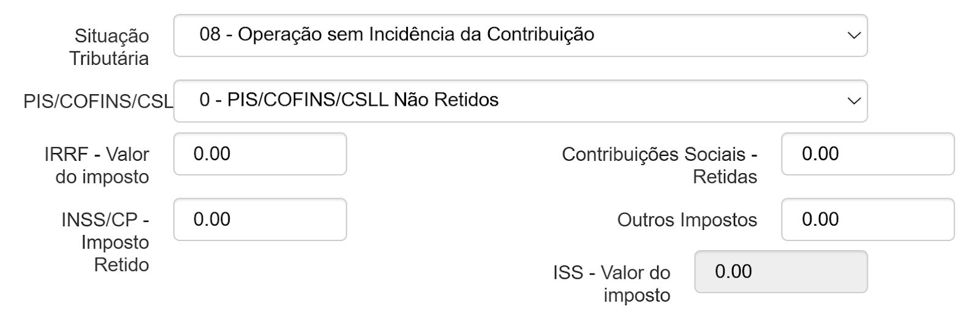Viewport: 980px width, 312px height.
Task: Place cursor on the IRRF 0.00 value
Action: pyautogui.click(x=212, y=154)
